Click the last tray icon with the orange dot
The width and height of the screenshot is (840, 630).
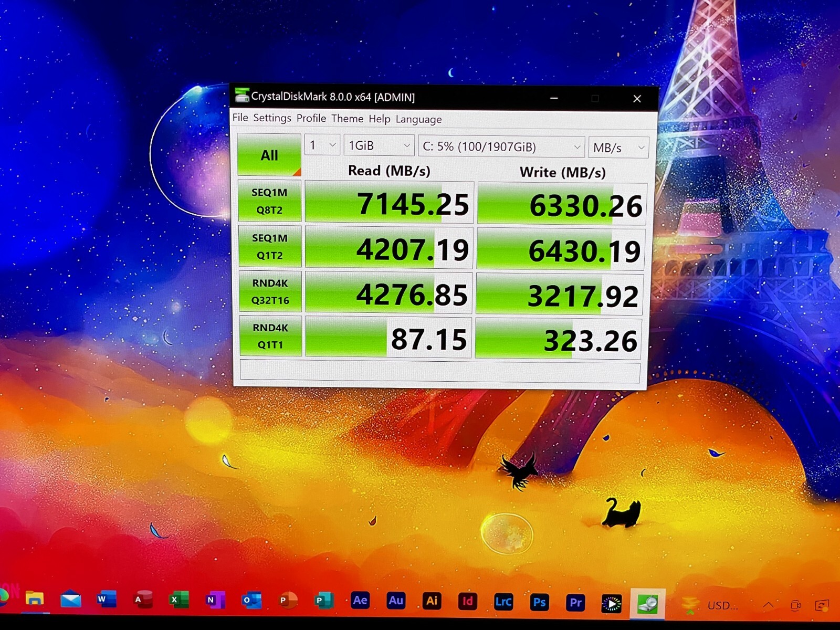[x=822, y=606]
